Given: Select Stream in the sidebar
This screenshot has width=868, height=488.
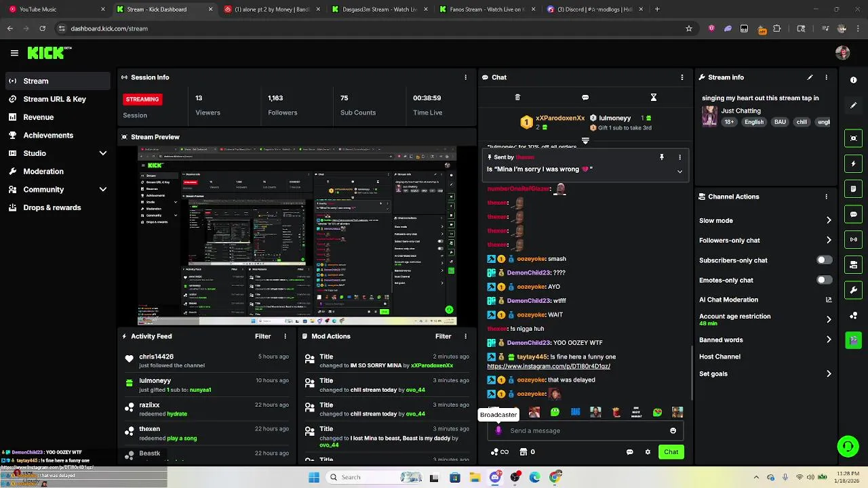Looking at the screenshot, I should 58,81.
